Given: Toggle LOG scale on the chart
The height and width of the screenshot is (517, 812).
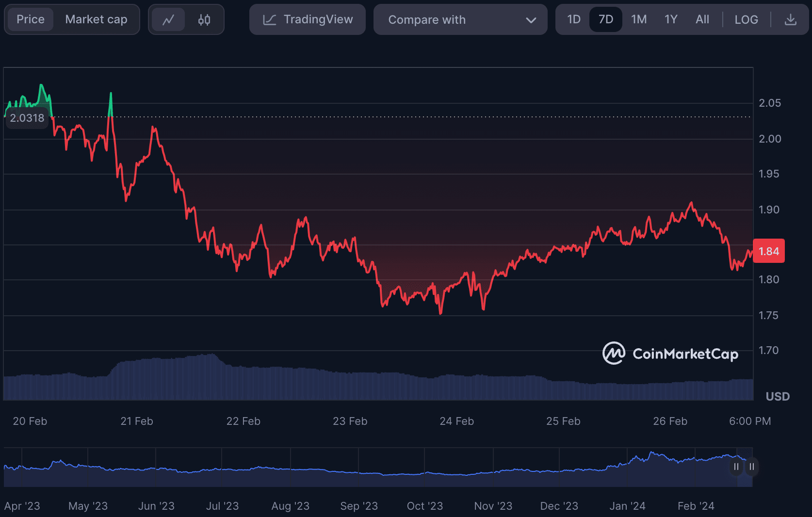Looking at the screenshot, I should (746, 19).
